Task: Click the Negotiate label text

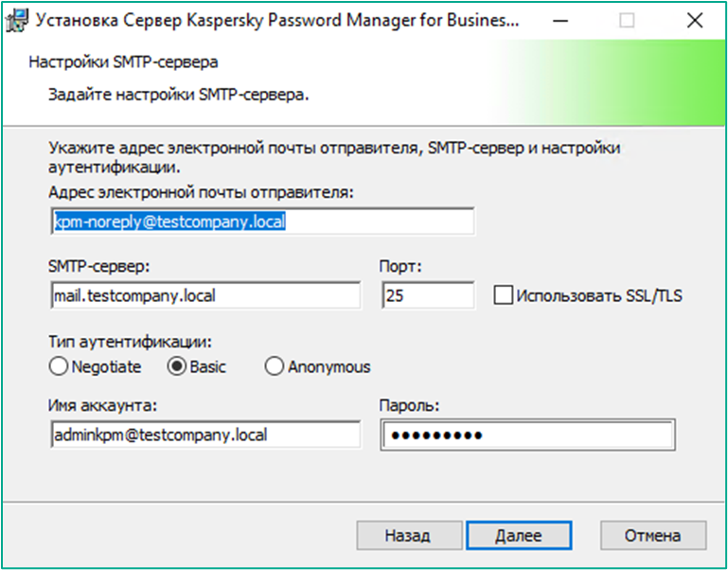Action: pos(106,367)
